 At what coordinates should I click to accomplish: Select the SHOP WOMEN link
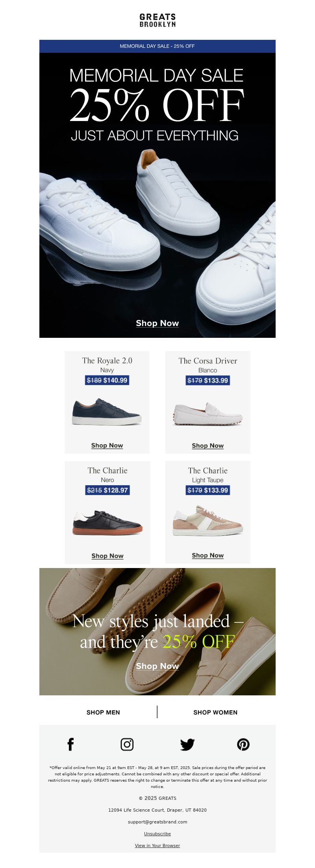click(215, 712)
